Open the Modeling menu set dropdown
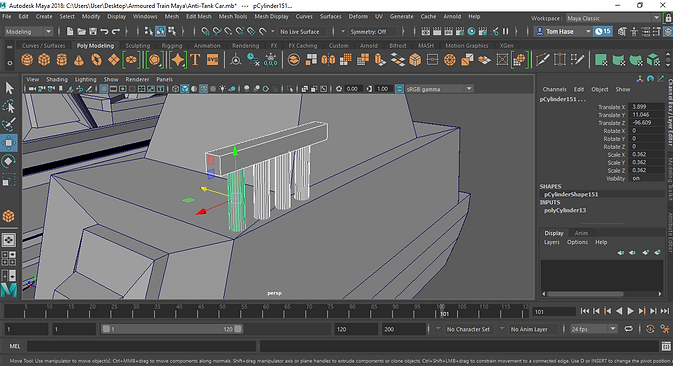Screen dimensions: 673x366 pos(28,31)
